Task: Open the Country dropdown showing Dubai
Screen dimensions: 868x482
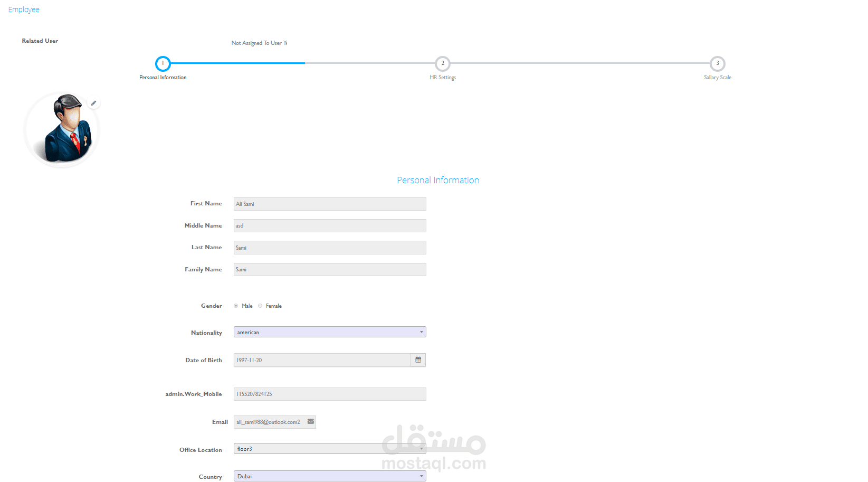Action: click(x=330, y=476)
